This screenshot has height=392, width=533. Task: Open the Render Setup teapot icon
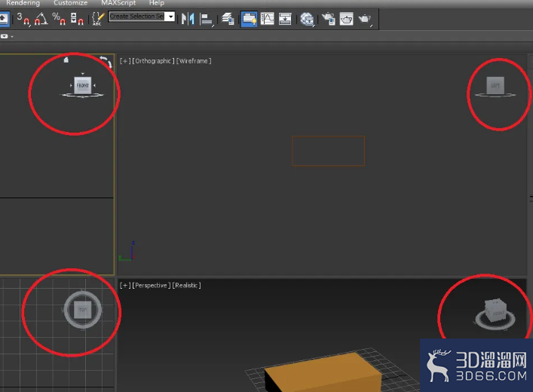(329, 19)
